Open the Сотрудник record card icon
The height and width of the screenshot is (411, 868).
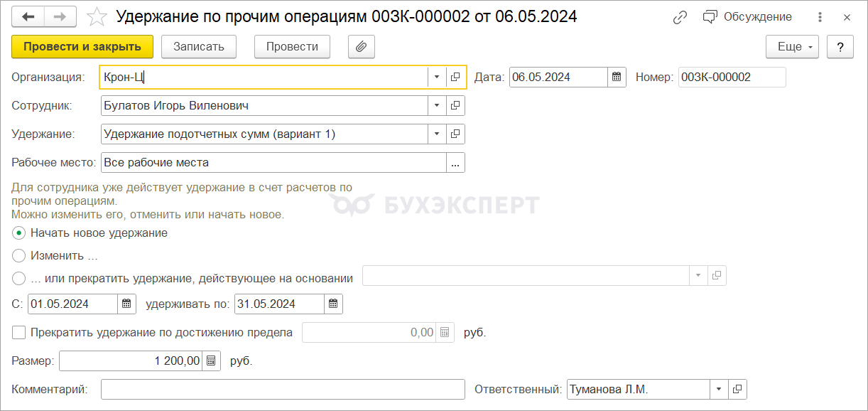click(x=455, y=106)
